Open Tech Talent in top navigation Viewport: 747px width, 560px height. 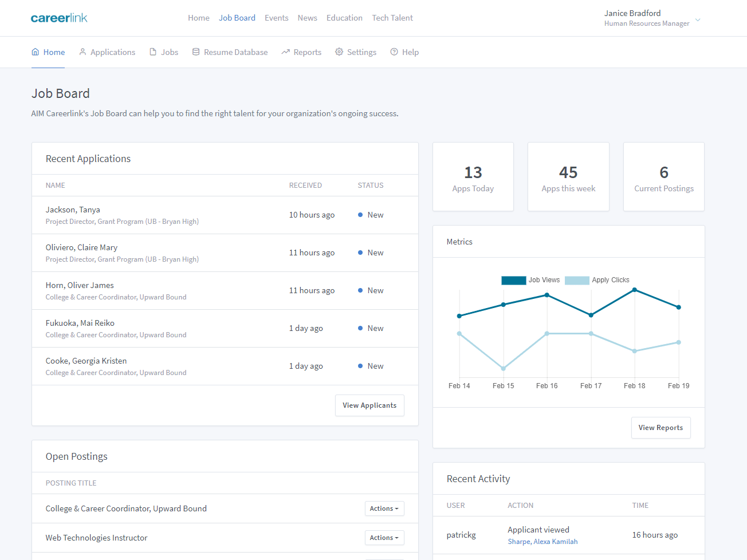tap(392, 18)
